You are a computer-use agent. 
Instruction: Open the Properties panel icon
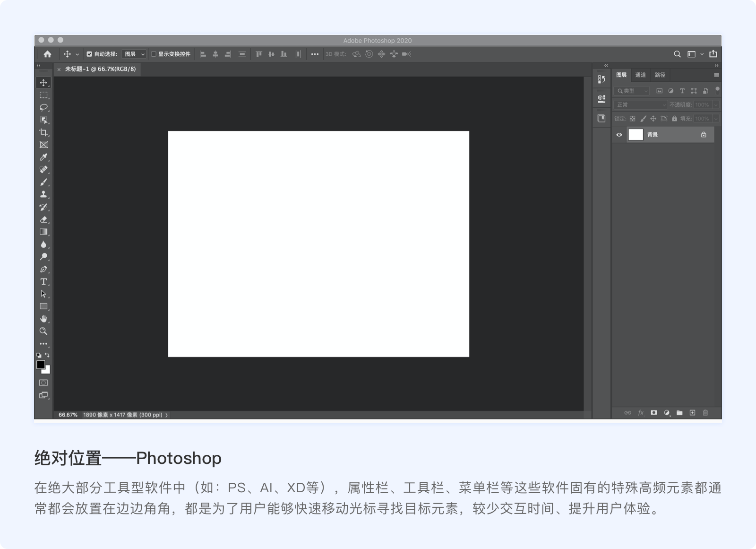point(601,99)
